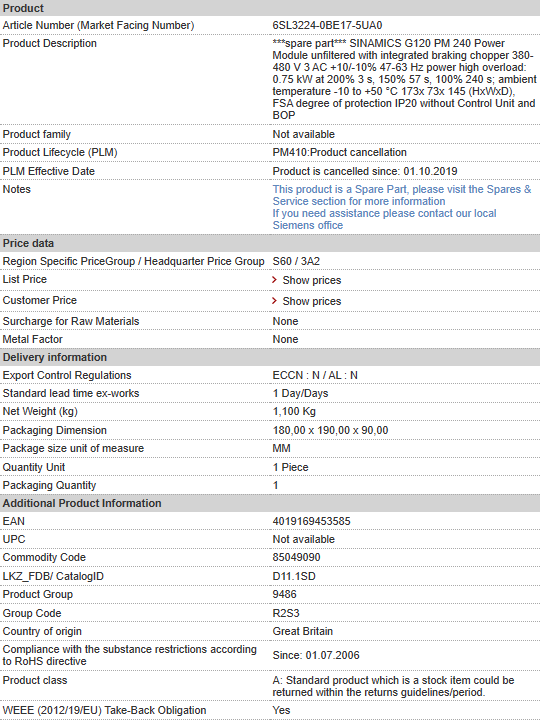Click the Product Lifecycle (PLM) label
Screen dimensions: 544x723
(x=60, y=153)
